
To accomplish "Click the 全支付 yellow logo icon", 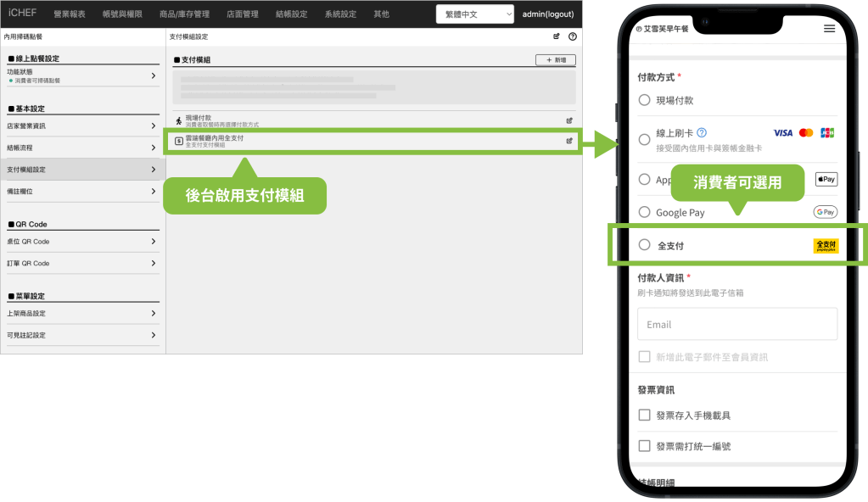I will [825, 246].
